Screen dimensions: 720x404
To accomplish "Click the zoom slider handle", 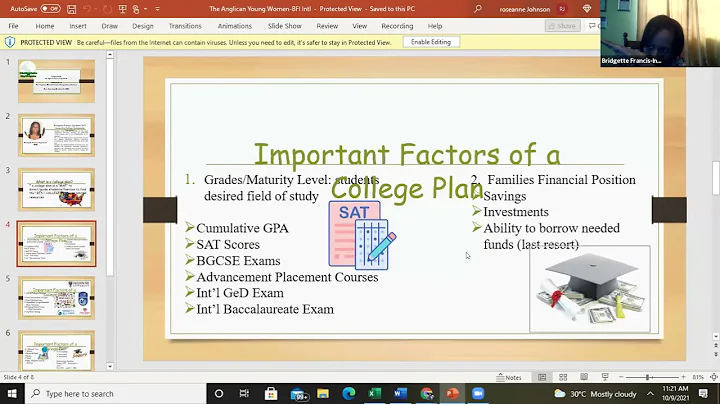I will tap(647, 377).
